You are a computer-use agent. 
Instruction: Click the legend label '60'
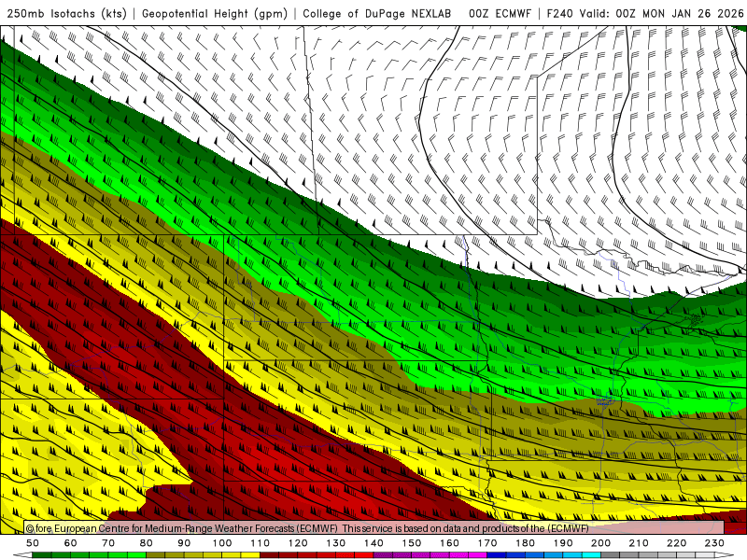point(71,543)
